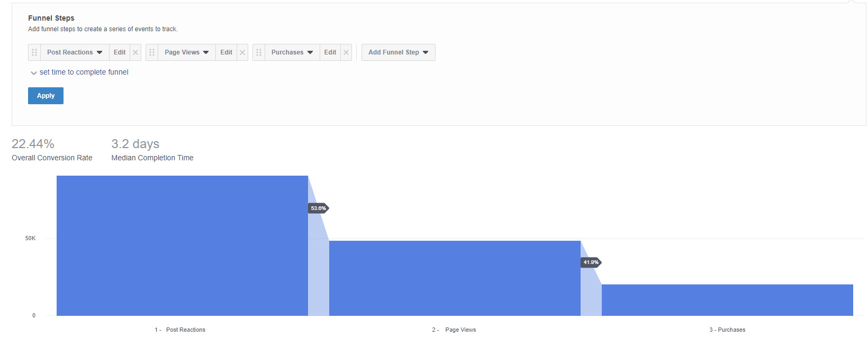Screen dimensions: 868x346
Task: Remove the Page Views funnel step
Action: (242, 52)
